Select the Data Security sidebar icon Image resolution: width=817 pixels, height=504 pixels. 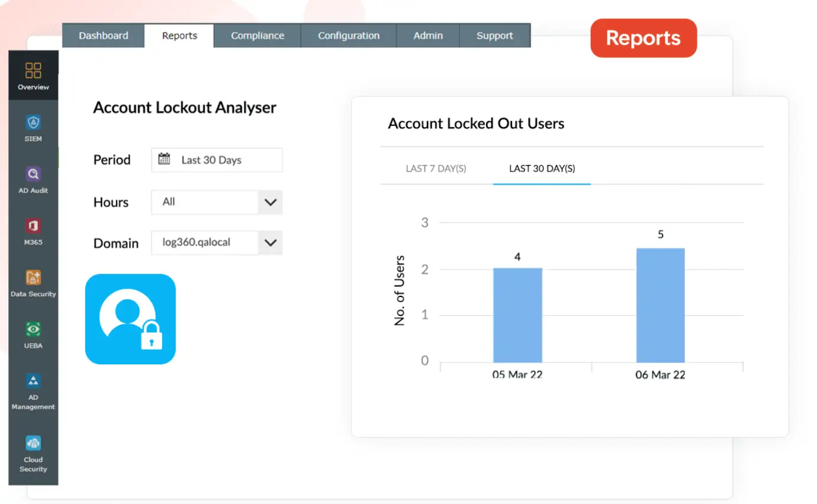pyautogui.click(x=33, y=277)
